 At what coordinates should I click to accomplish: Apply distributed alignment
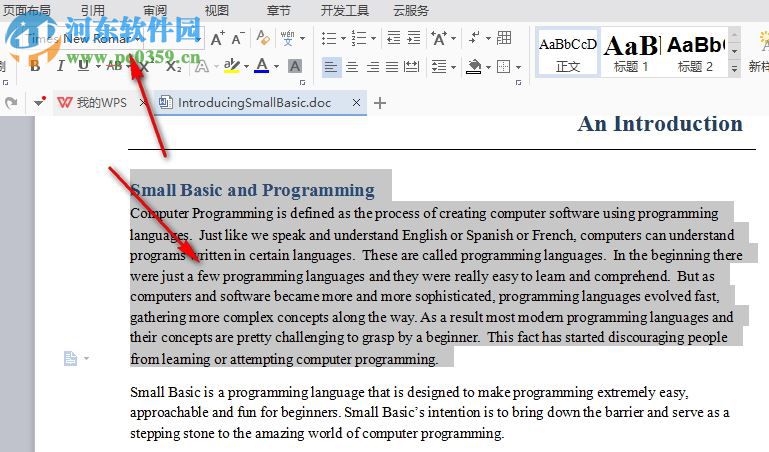point(411,67)
